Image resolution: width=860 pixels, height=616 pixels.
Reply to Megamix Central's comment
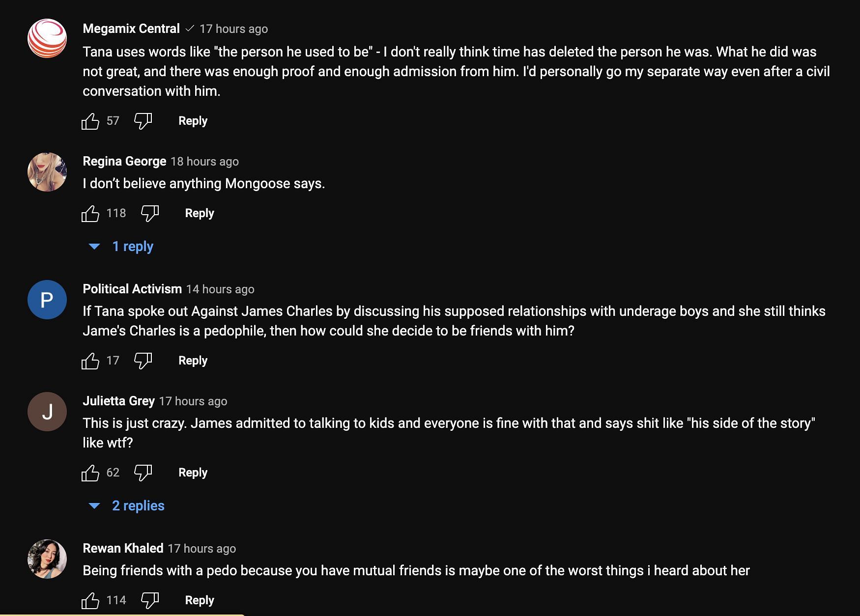tap(193, 121)
